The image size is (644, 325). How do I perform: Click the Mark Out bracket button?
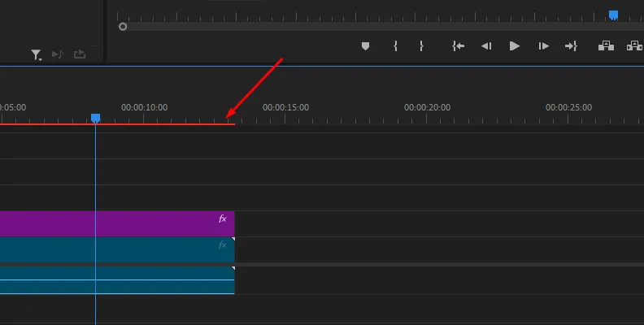[421, 46]
